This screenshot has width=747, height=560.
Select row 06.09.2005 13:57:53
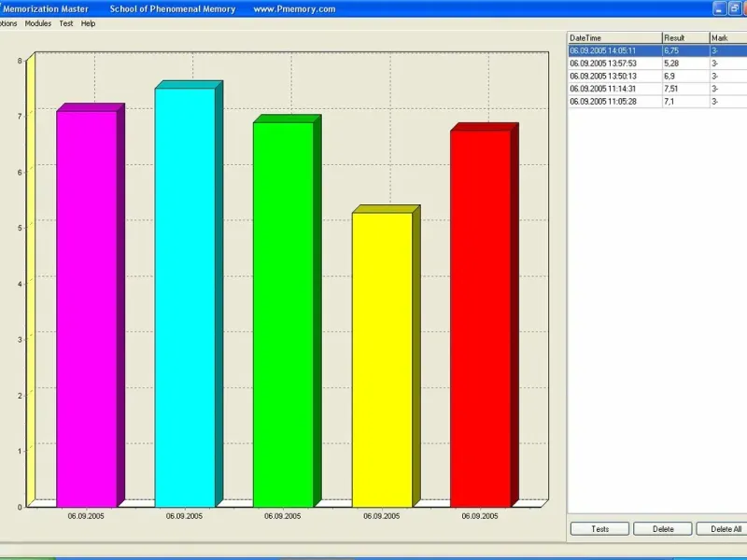click(x=657, y=63)
